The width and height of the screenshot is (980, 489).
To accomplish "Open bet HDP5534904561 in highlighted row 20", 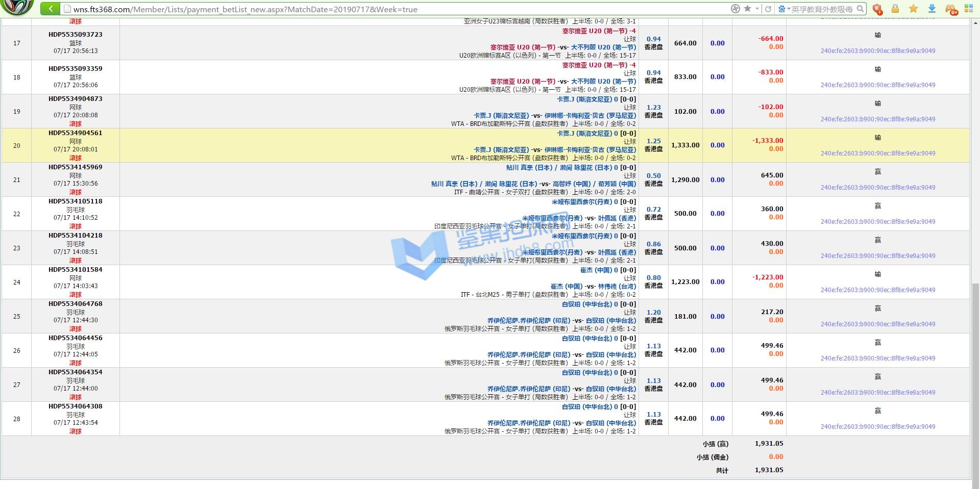I will pyautogui.click(x=76, y=133).
